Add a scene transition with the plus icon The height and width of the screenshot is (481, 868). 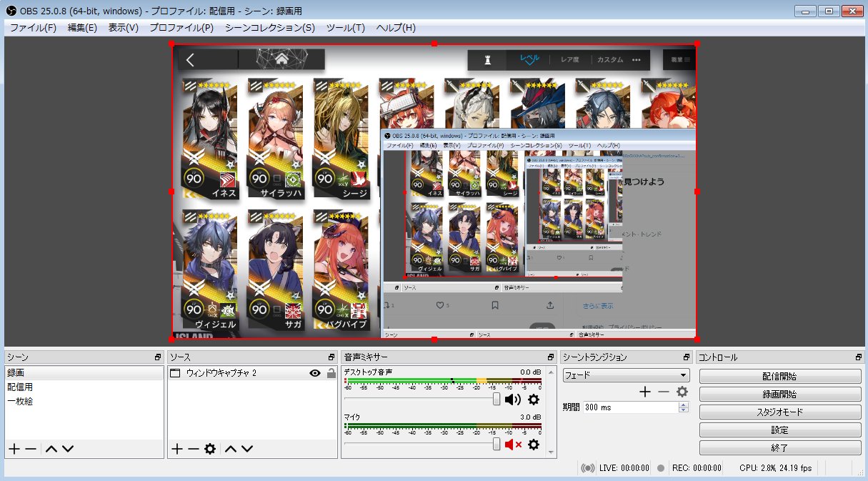pyautogui.click(x=645, y=392)
